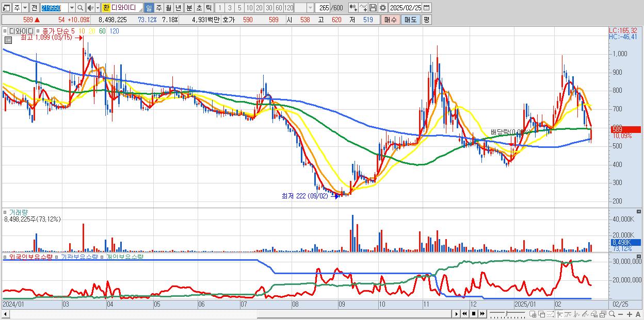Click the plus zoom-in icon at bottom right
644x320 pixels.
(x=630, y=314)
